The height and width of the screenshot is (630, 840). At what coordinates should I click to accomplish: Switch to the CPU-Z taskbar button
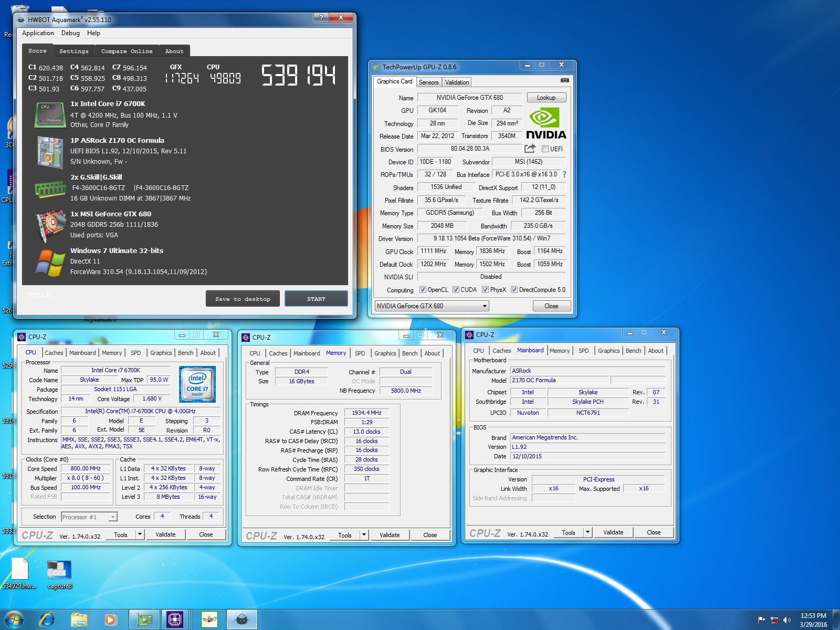[175, 620]
